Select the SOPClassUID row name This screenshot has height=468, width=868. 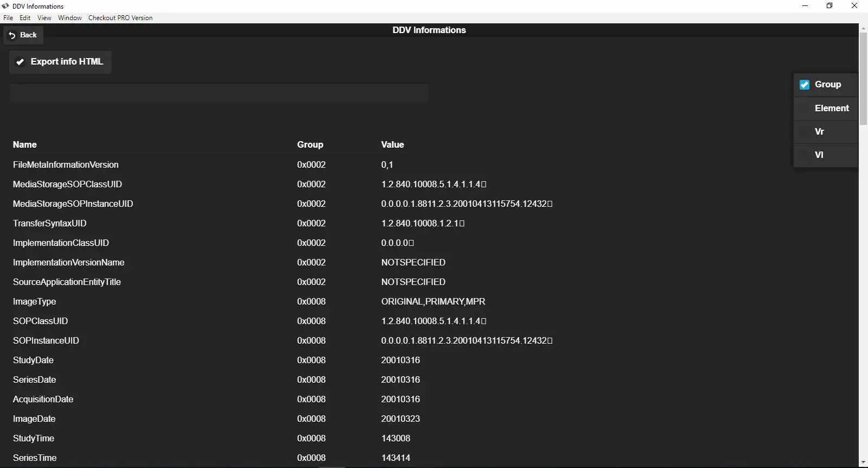click(x=41, y=321)
